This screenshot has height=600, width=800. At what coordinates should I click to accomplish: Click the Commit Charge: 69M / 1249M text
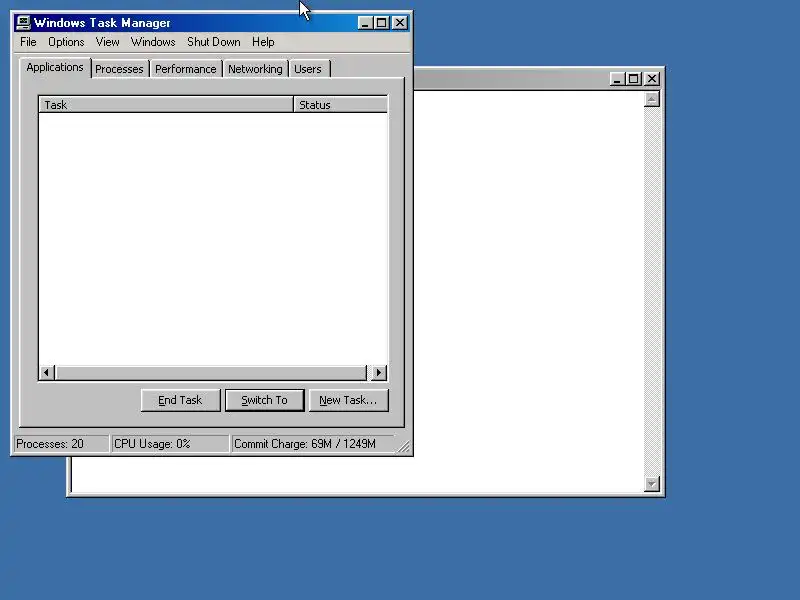click(x=305, y=444)
